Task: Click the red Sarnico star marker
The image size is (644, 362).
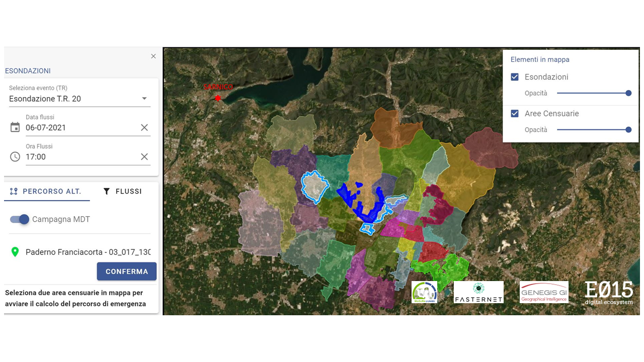Action: [x=218, y=98]
